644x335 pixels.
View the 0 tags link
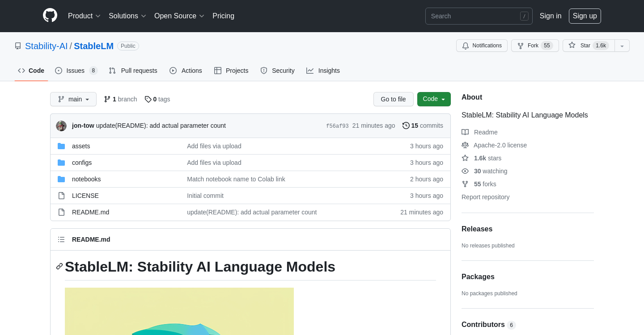click(x=157, y=99)
